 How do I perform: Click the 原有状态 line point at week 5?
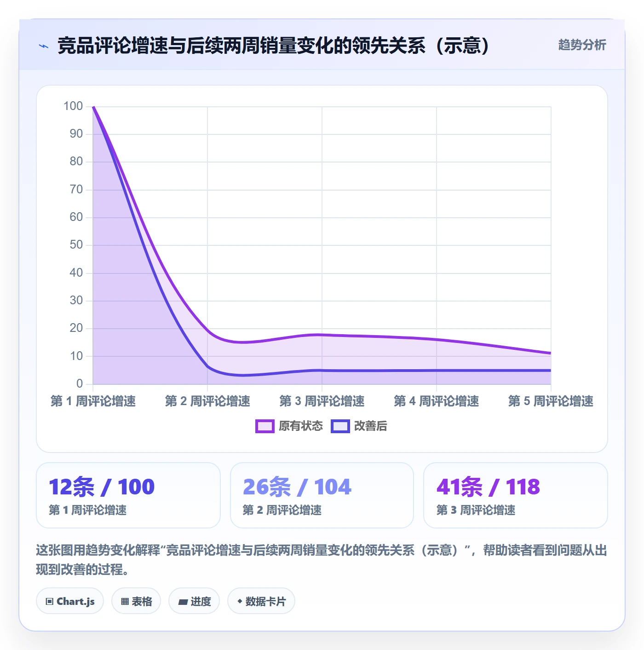[551, 353]
